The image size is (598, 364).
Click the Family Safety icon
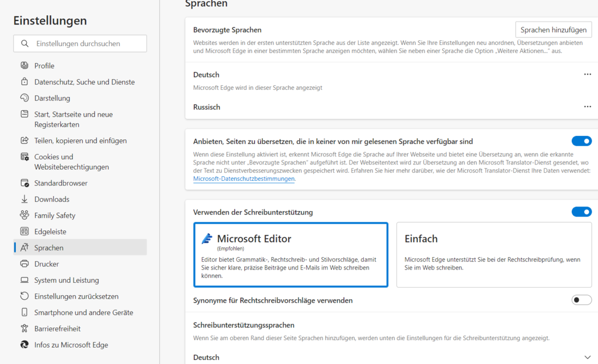pos(25,215)
